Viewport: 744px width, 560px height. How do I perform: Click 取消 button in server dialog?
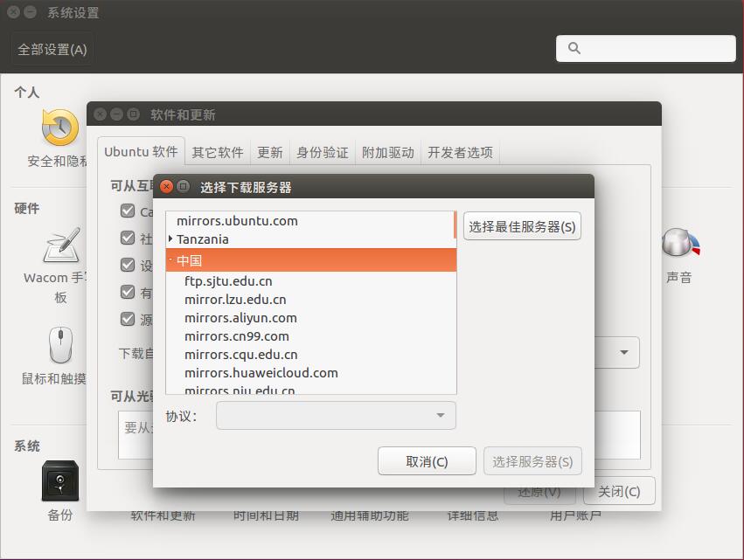click(427, 461)
